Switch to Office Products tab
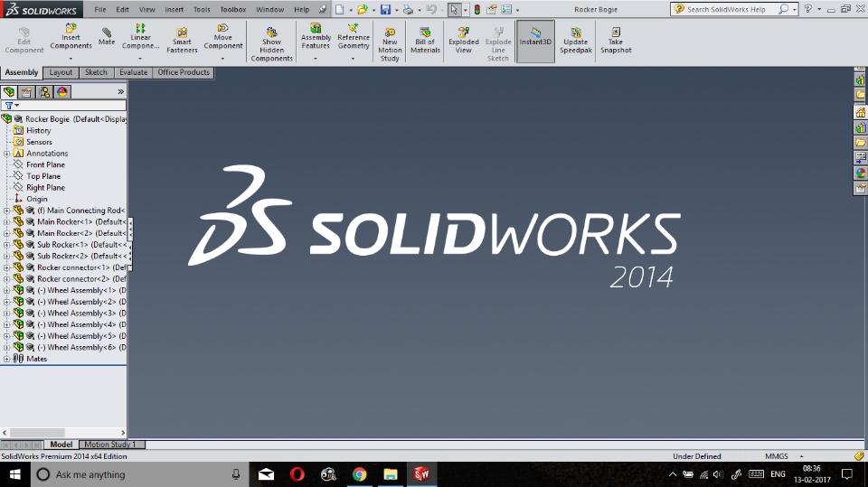The image size is (868, 487). [184, 72]
